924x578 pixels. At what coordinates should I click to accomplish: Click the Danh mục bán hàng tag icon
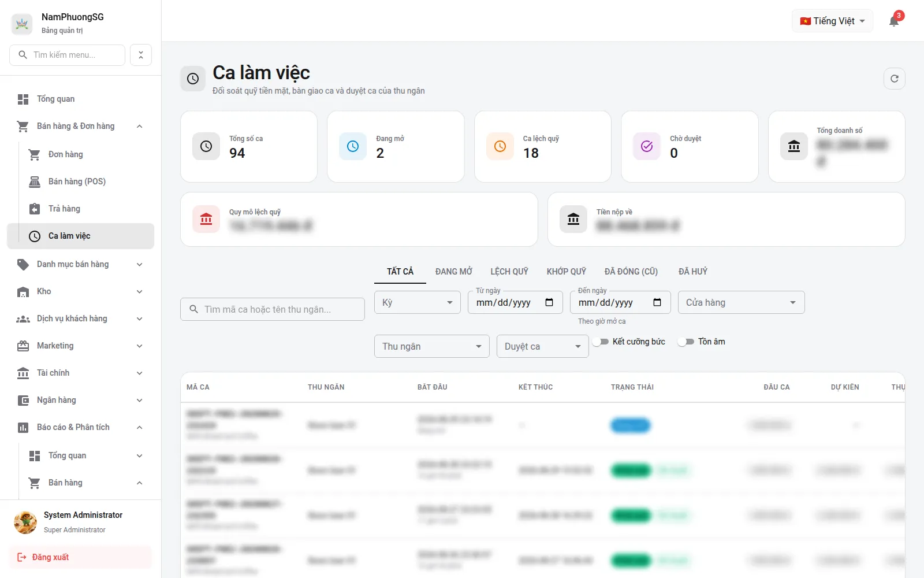[x=23, y=265]
